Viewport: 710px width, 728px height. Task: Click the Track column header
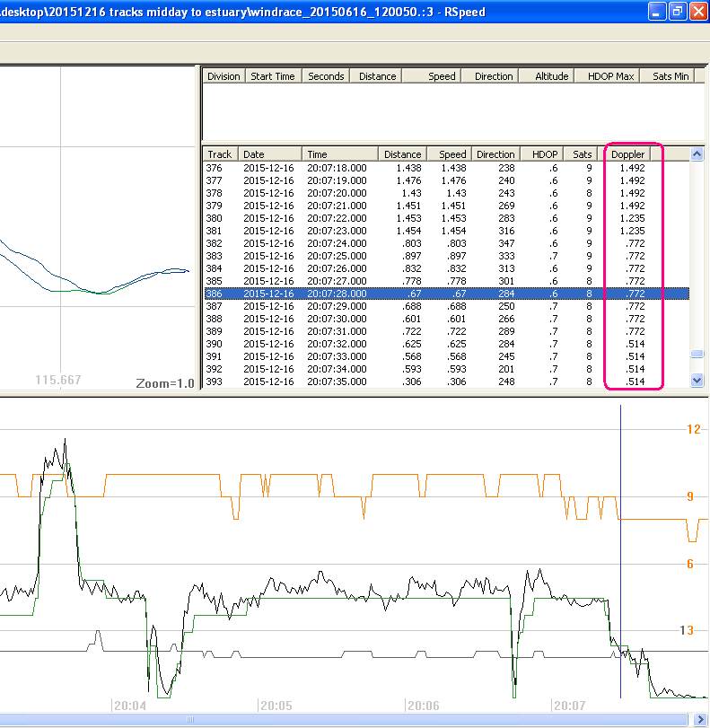click(x=220, y=154)
